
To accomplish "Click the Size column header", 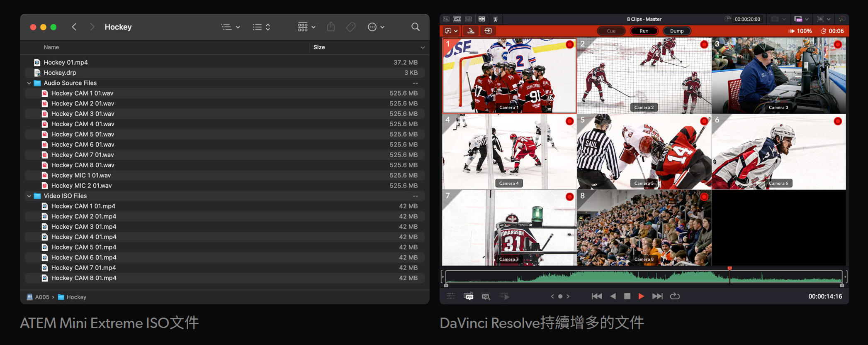I will pos(319,47).
